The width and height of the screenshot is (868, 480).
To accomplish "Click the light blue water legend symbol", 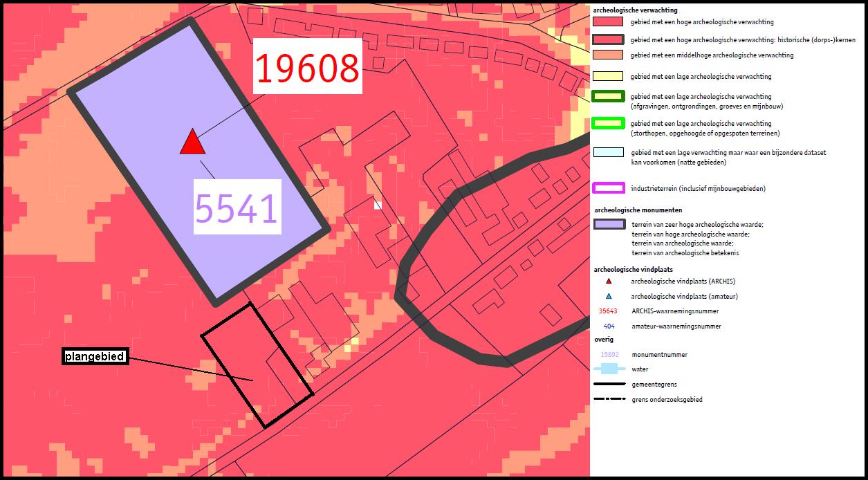I will click(x=609, y=369).
